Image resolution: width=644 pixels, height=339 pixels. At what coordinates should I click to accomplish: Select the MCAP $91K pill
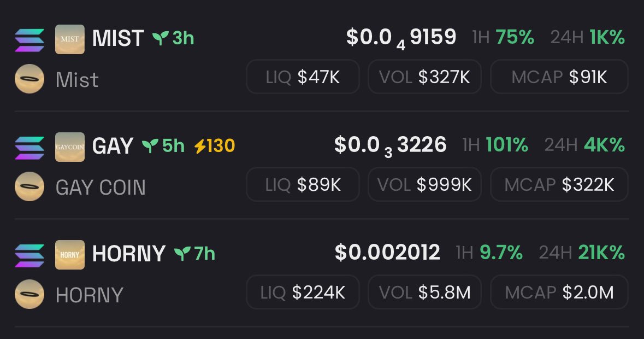pos(559,77)
